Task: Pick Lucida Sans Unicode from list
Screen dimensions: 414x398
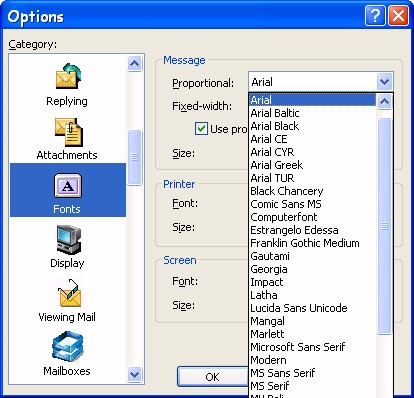Action: (299, 308)
